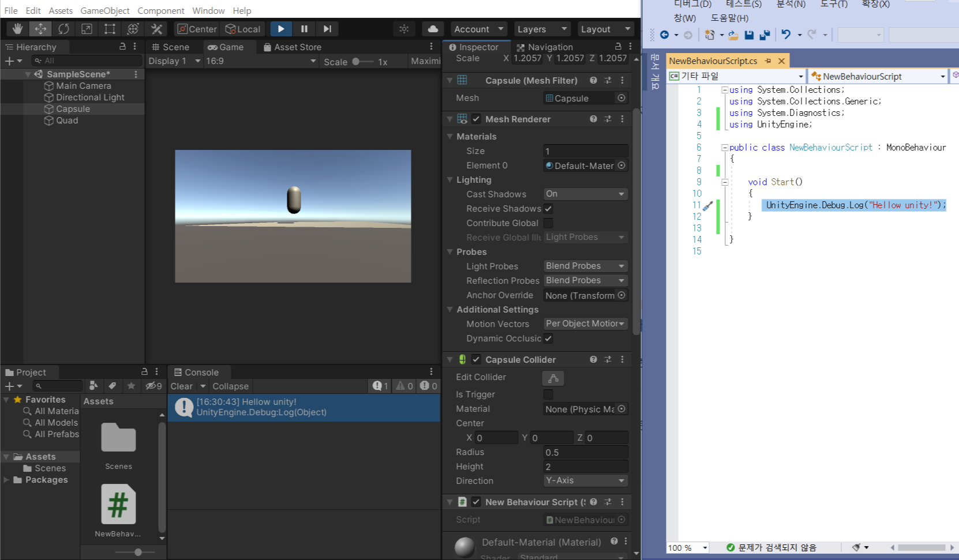Select the Transform tool

coord(133,29)
